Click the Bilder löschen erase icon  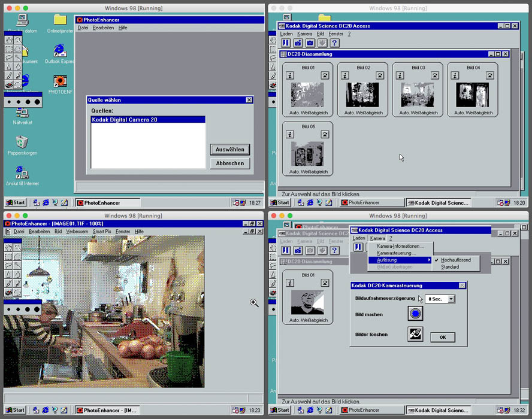[415, 334]
